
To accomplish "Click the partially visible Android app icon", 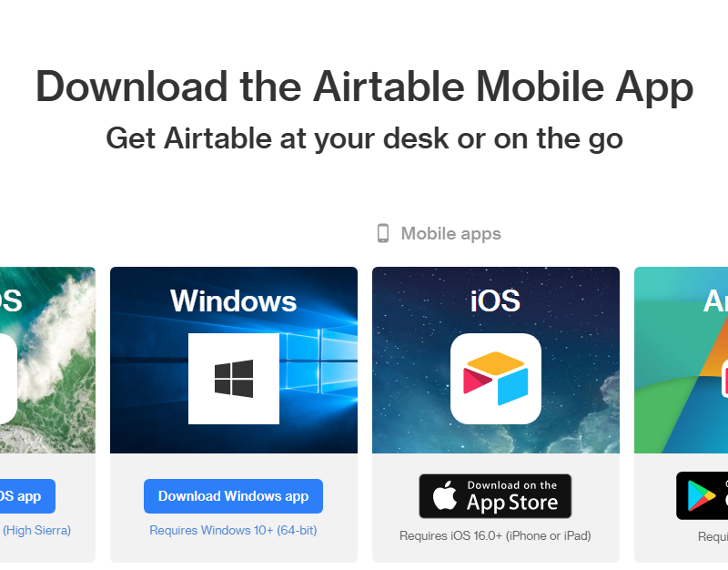I will [x=724, y=379].
